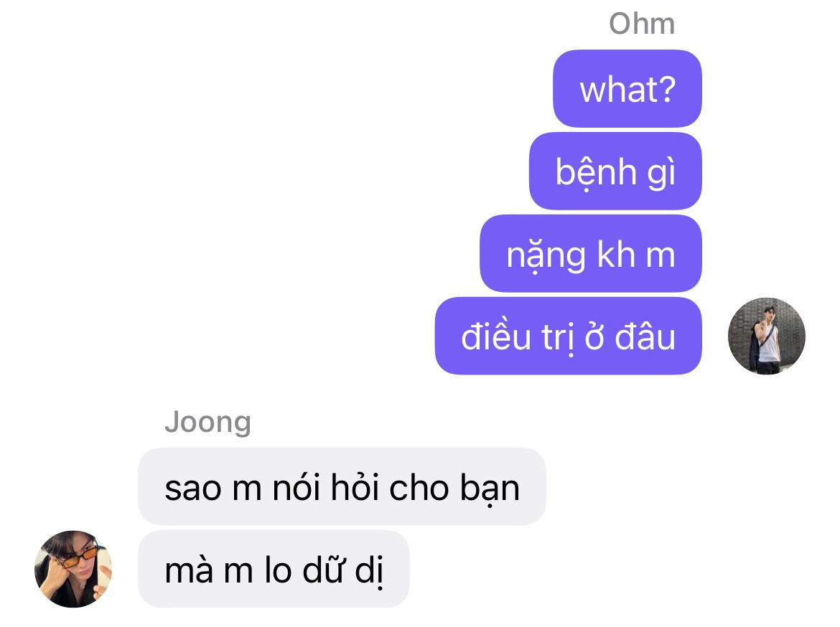Click the word "nặng" in Ohm's third message
This screenshot has width=840, height=627.
tap(546, 256)
